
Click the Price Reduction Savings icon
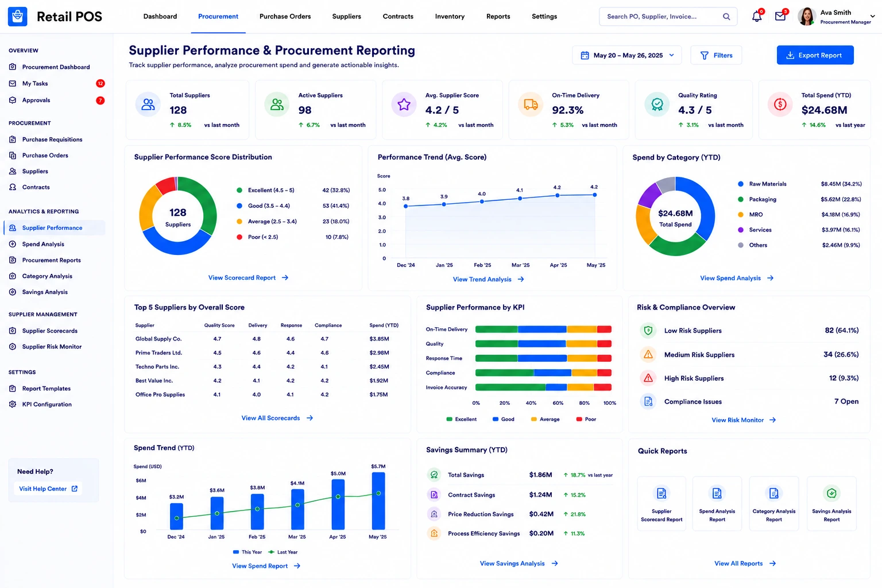[434, 514]
